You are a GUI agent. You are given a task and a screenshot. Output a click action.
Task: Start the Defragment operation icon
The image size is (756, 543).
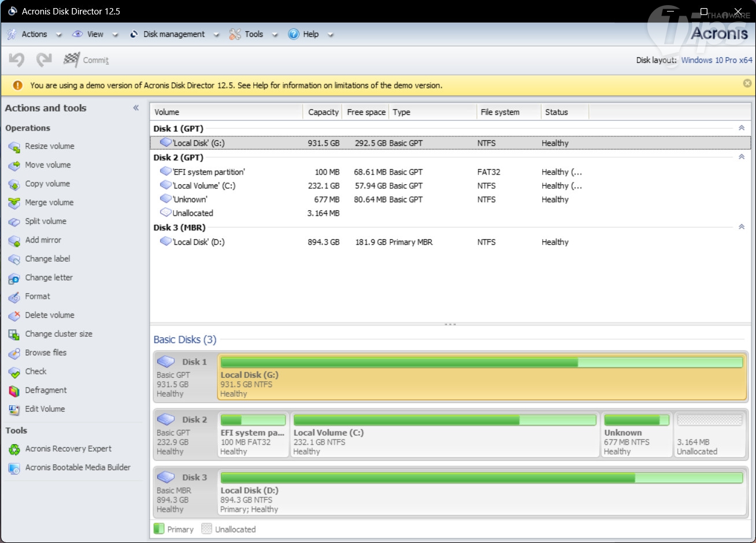[14, 390]
